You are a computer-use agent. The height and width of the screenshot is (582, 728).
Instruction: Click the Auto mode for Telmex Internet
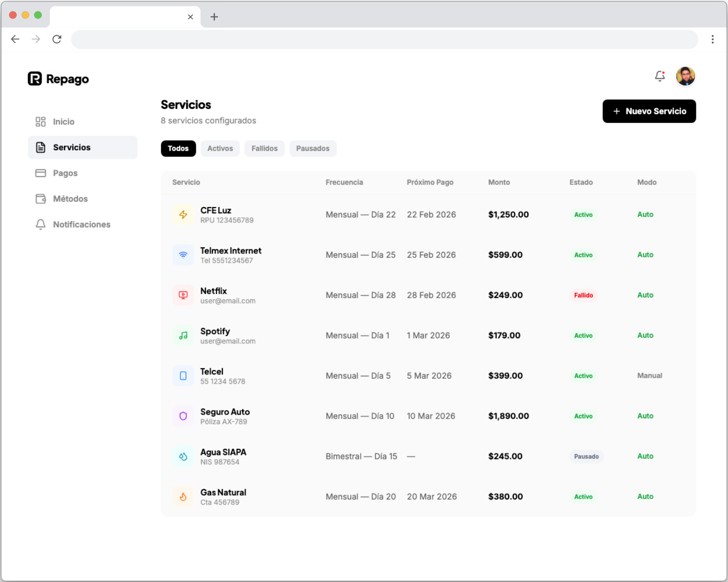645,255
